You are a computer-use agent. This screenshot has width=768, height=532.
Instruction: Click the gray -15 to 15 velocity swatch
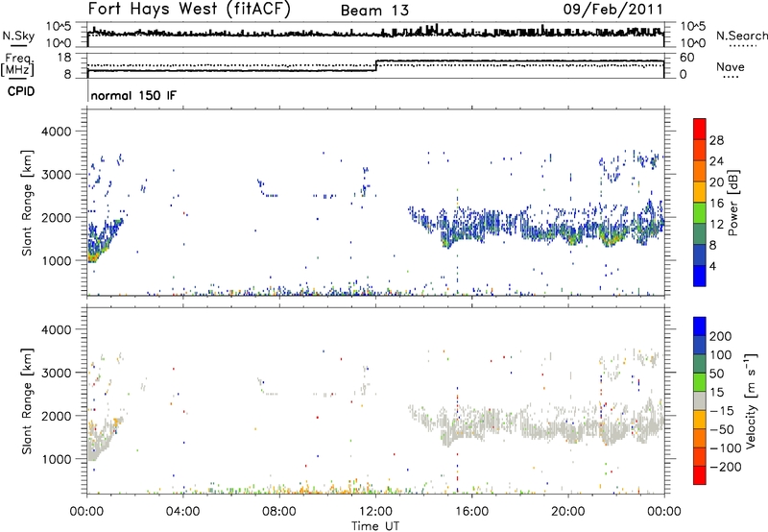[700, 400]
